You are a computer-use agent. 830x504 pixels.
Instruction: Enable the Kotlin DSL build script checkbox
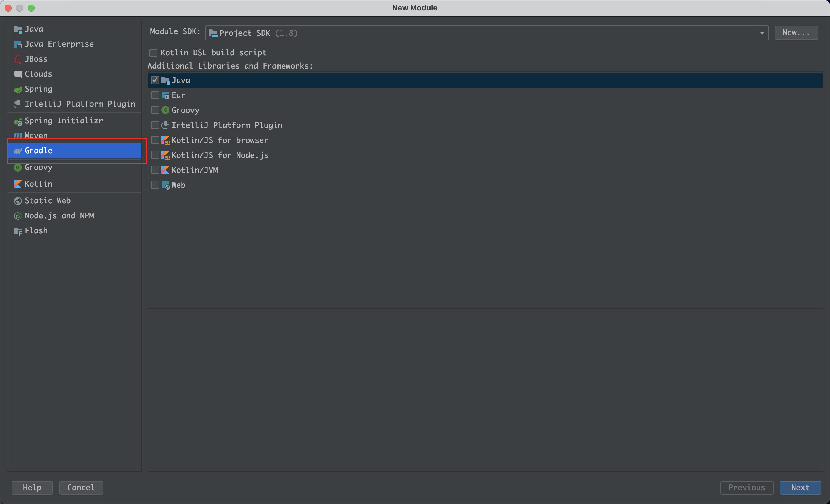click(x=153, y=52)
